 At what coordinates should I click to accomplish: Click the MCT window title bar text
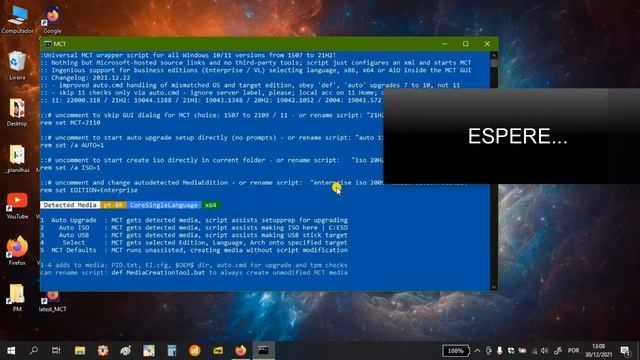pyautogui.click(x=60, y=44)
